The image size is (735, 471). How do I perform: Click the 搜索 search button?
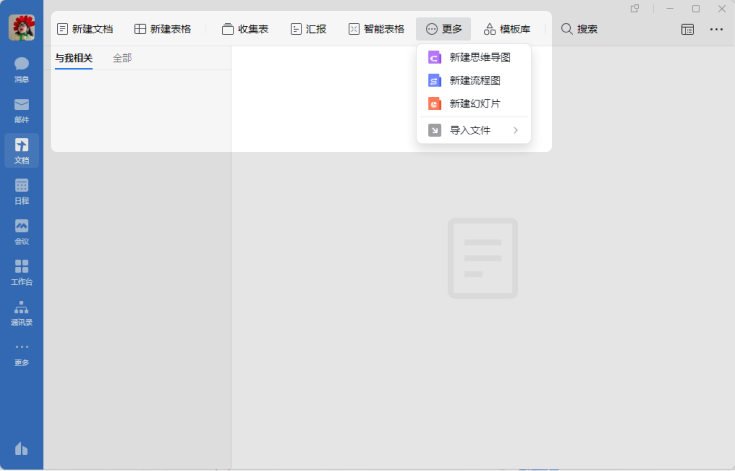(579, 29)
